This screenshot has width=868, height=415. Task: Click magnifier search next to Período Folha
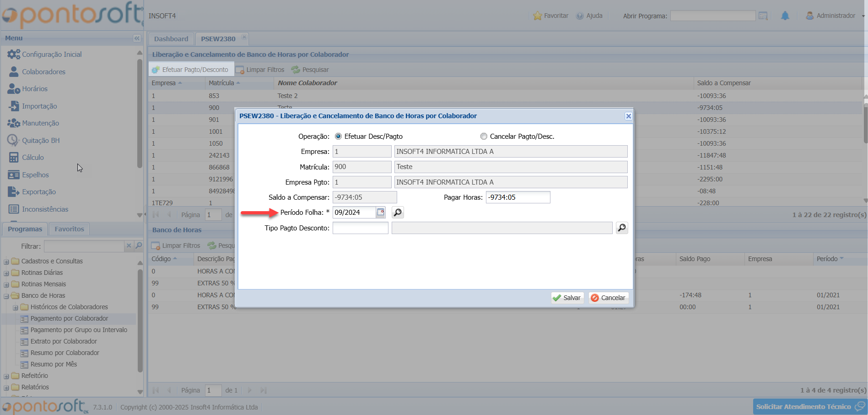(398, 213)
